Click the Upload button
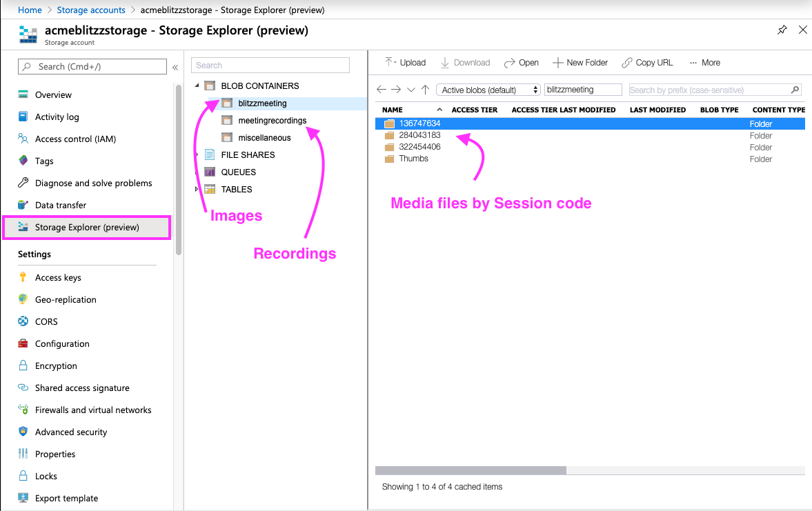The height and width of the screenshot is (511, 812). click(x=406, y=62)
